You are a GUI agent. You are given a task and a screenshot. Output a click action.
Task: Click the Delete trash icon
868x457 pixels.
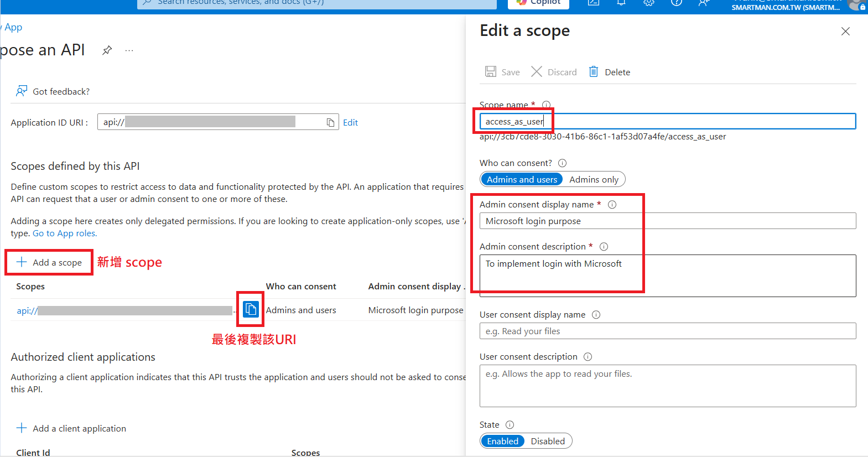(594, 71)
